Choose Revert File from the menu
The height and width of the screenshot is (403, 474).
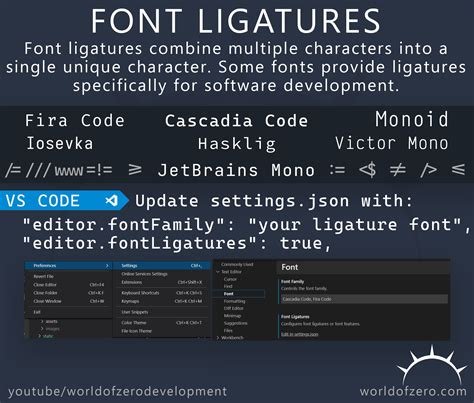point(44,276)
